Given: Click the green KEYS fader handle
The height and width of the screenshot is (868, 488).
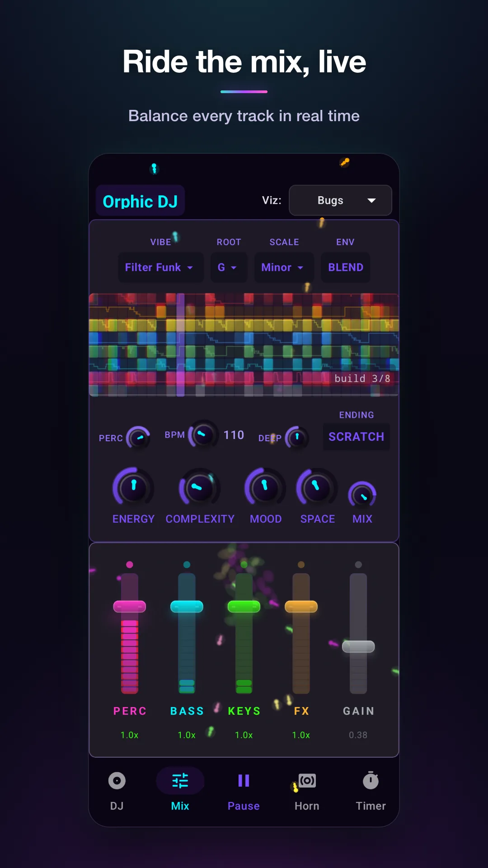Looking at the screenshot, I should click(244, 606).
